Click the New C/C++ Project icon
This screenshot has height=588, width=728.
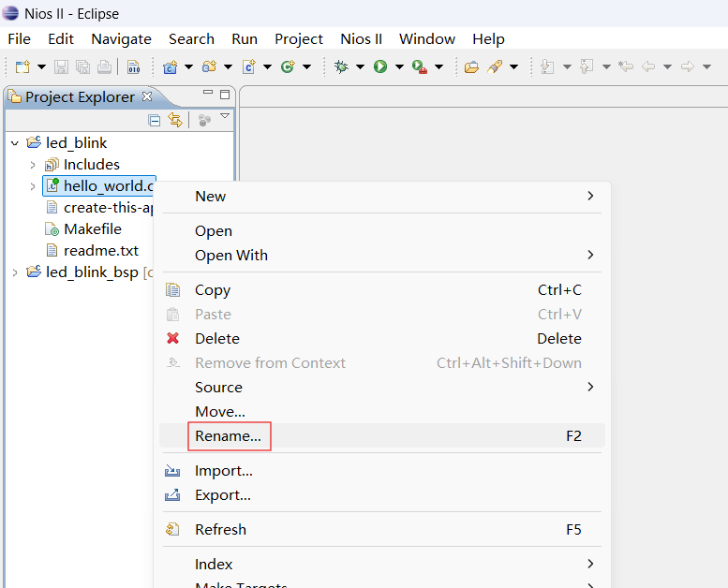[x=170, y=66]
